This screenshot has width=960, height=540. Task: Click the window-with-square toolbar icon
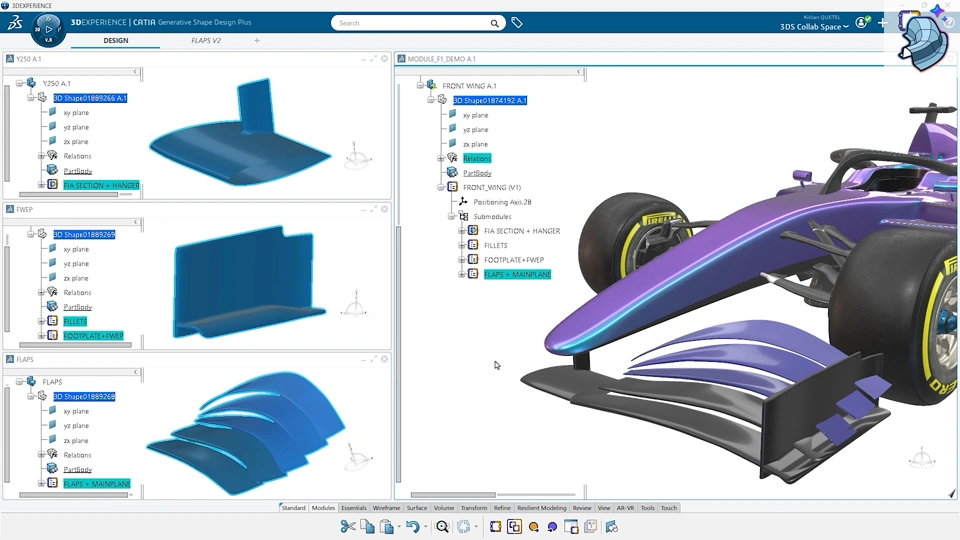(571, 527)
